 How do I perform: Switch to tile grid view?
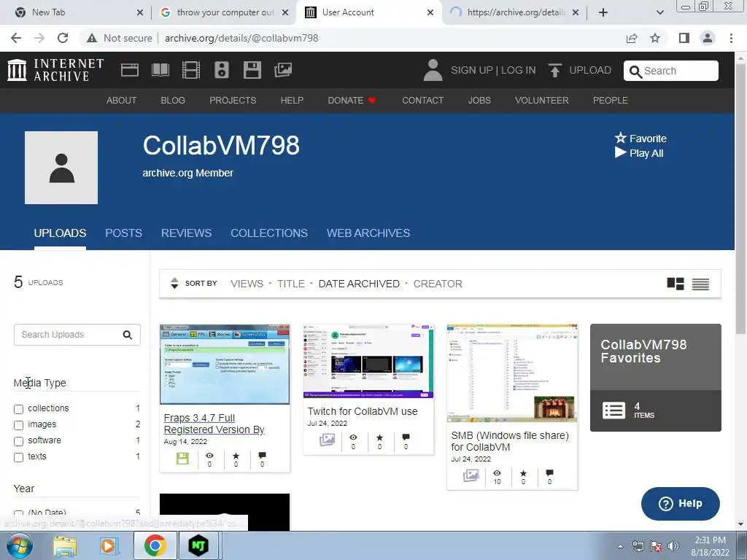pos(675,284)
